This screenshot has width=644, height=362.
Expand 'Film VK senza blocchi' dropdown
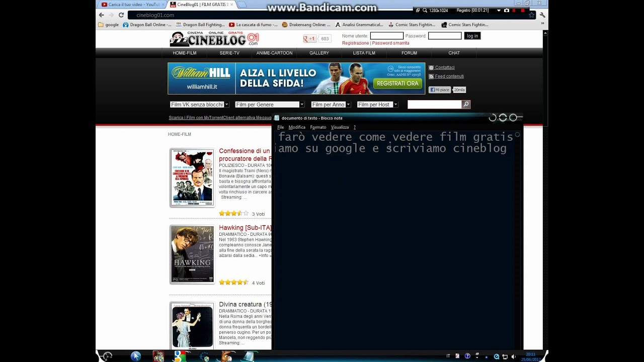point(199,105)
